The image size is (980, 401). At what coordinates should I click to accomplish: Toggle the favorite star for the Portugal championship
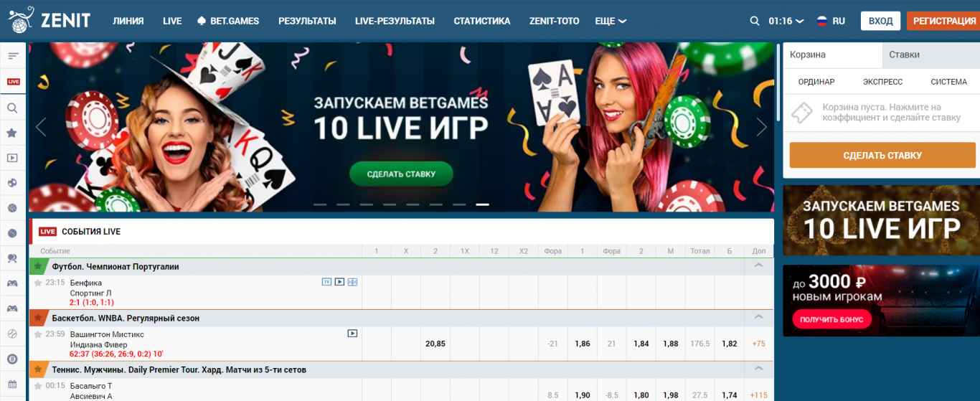point(38,266)
